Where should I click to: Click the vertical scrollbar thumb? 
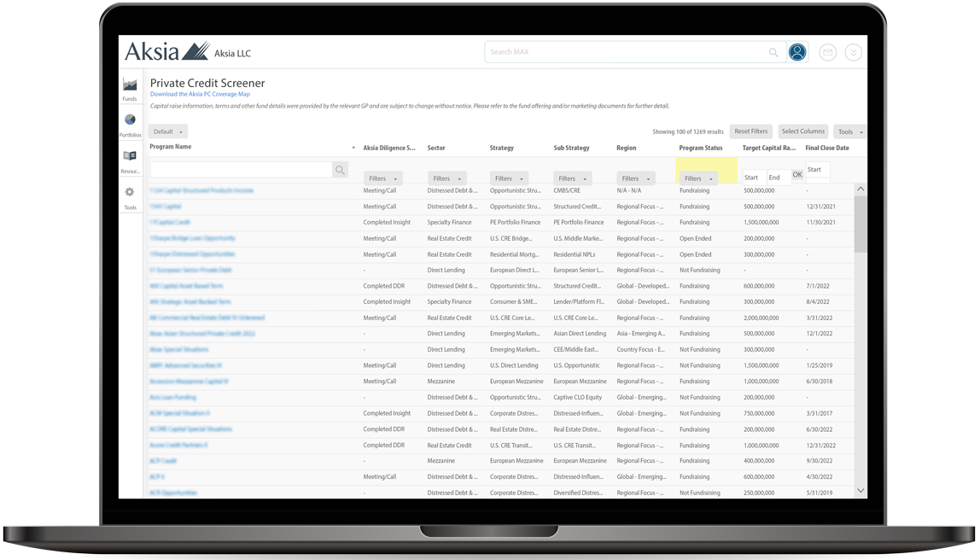point(860,224)
